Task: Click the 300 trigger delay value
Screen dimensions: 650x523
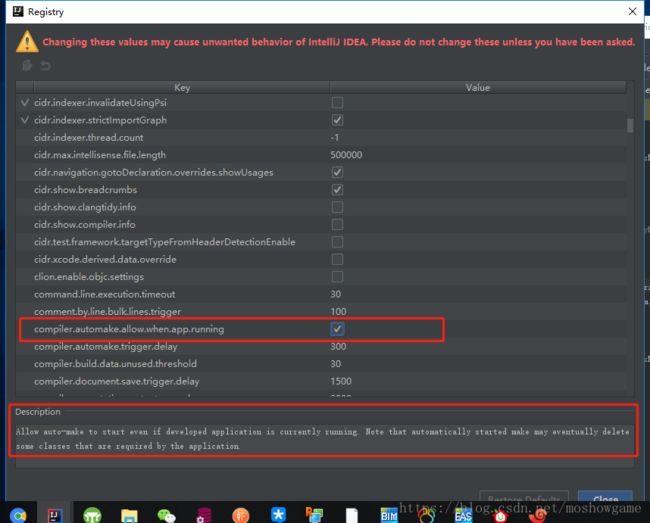Action: (x=338, y=346)
